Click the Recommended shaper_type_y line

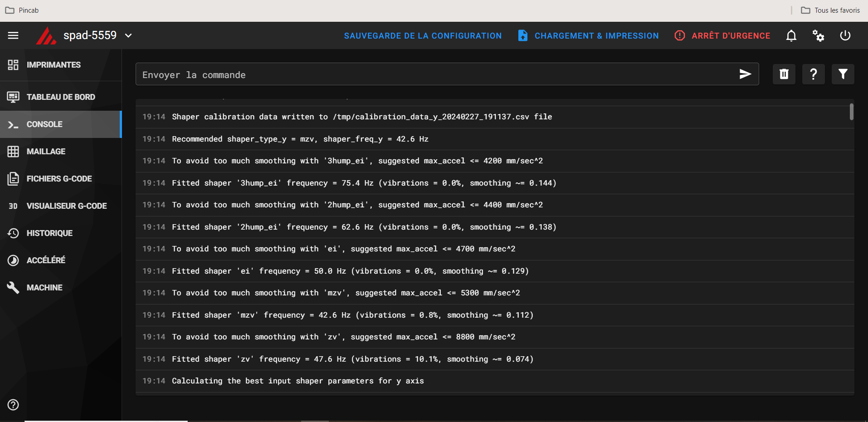(495, 139)
